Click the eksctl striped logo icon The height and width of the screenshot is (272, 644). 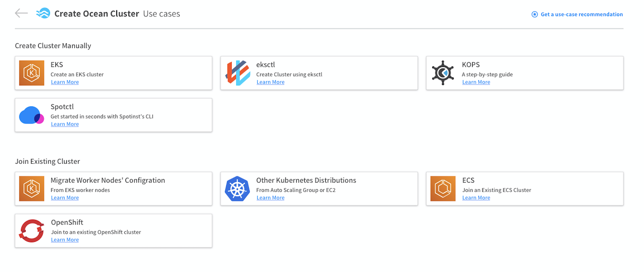237,73
